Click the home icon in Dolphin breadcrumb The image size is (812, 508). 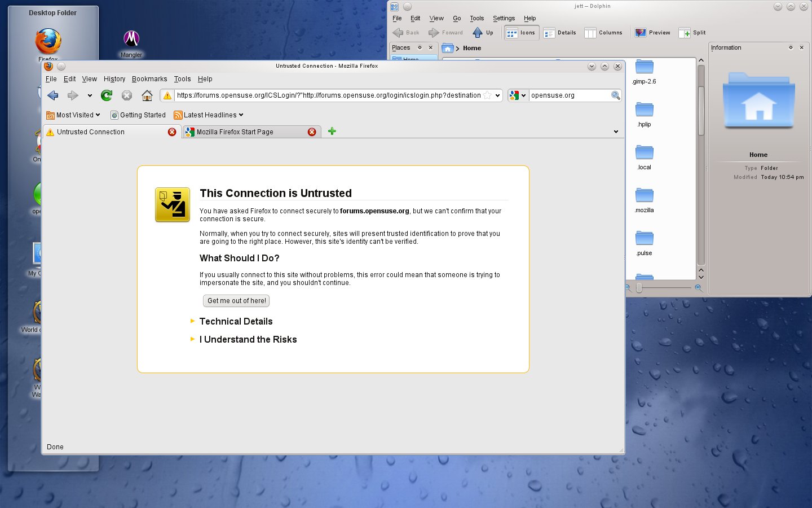pos(448,48)
